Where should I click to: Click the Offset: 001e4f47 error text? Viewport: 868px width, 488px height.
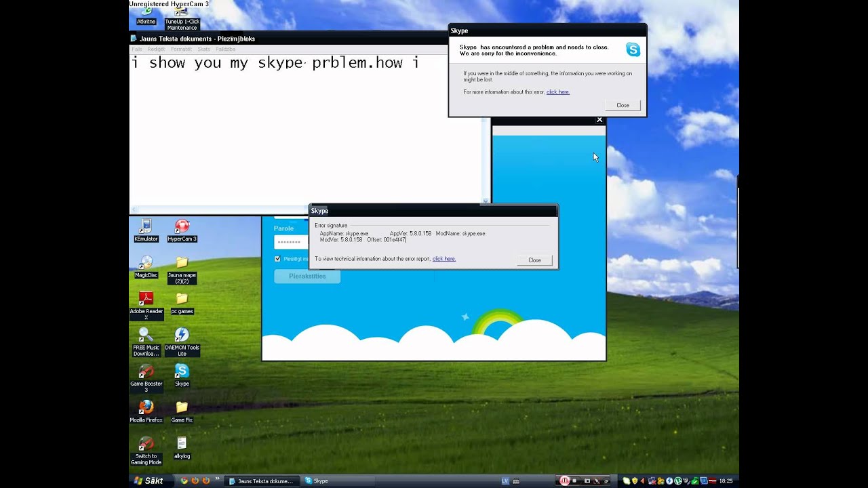(387, 239)
